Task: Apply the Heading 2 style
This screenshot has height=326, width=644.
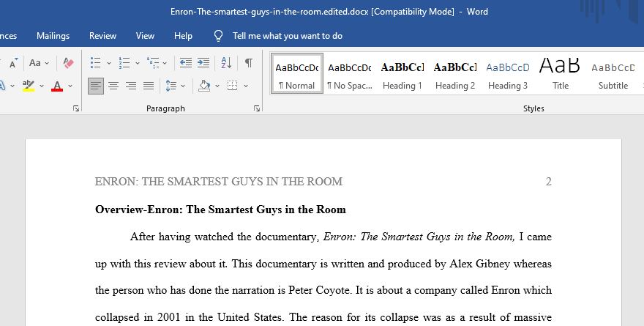Action: pos(455,73)
